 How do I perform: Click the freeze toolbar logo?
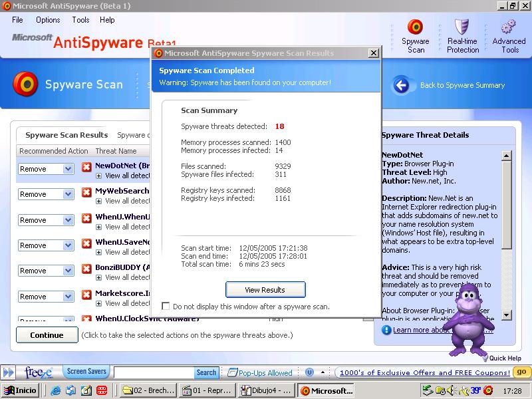pos(39,372)
